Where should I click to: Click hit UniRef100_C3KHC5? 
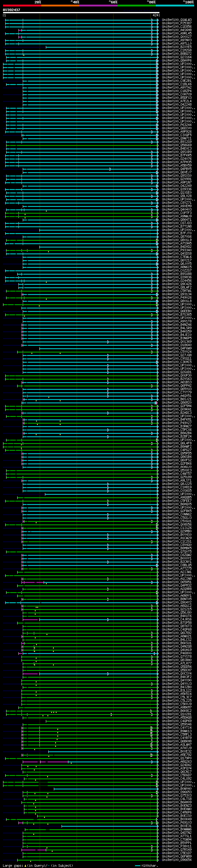point(176,362)
